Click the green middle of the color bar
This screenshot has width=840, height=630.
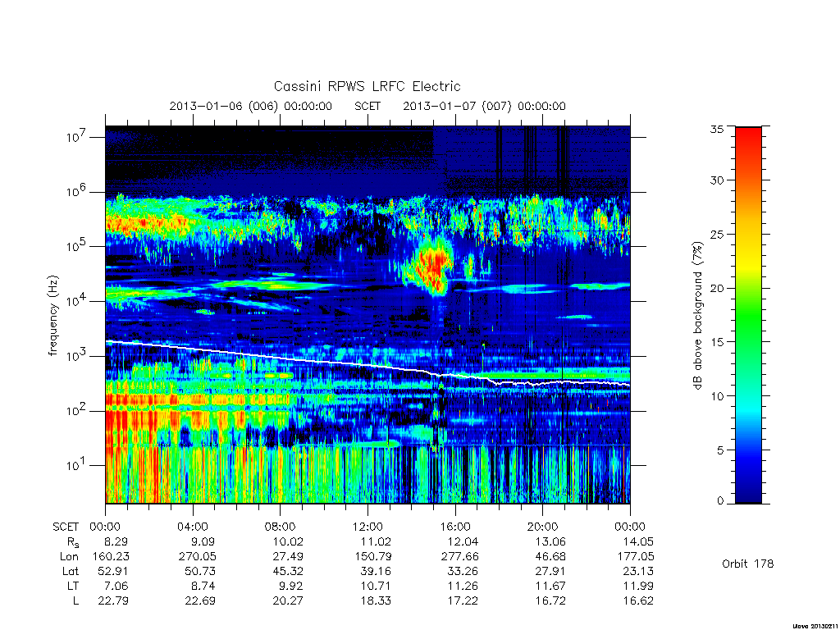tap(748, 316)
